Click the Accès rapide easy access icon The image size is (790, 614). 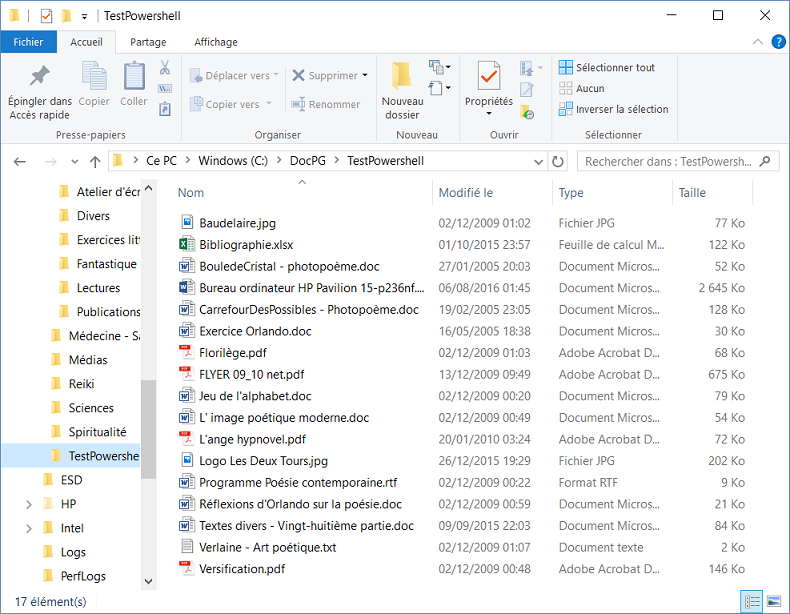436,88
